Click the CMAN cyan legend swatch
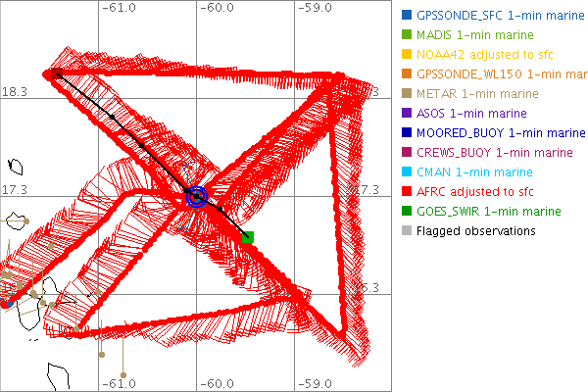Image resolution: width=588 pixels, height=392 pixels. [407, 172]
